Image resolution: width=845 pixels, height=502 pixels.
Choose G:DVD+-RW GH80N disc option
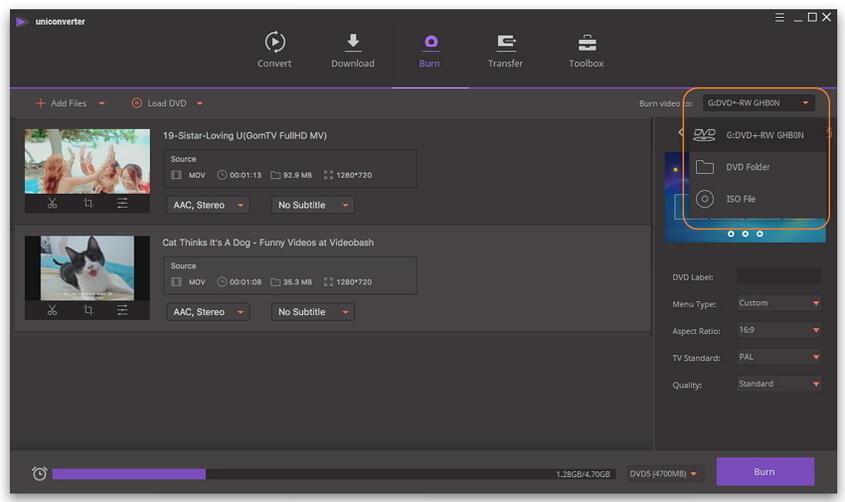tap(758, 135)
